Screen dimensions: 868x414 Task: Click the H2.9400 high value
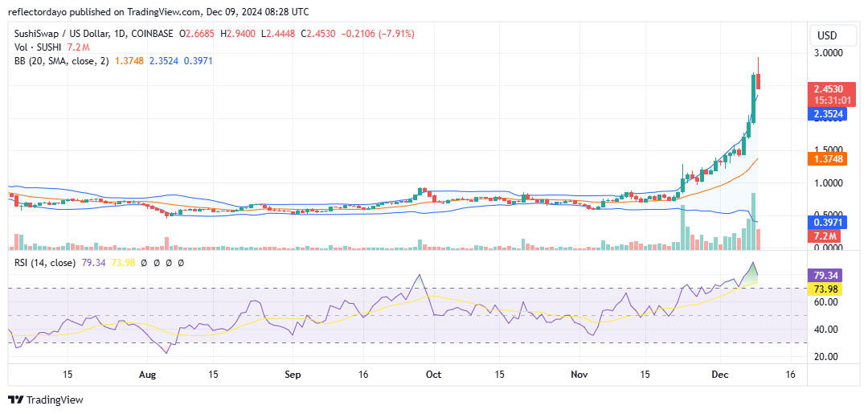pyautogui.click(x=237, y=34)
